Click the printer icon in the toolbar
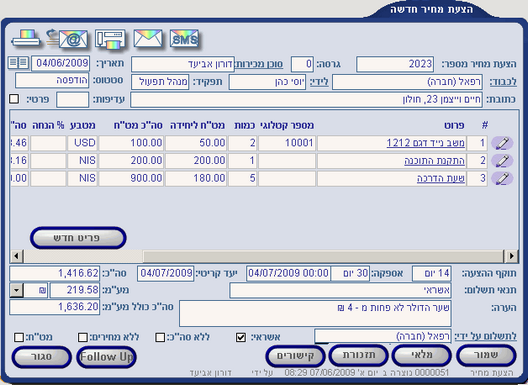Viewport: 528px width, 385px height. click(26, 39)
